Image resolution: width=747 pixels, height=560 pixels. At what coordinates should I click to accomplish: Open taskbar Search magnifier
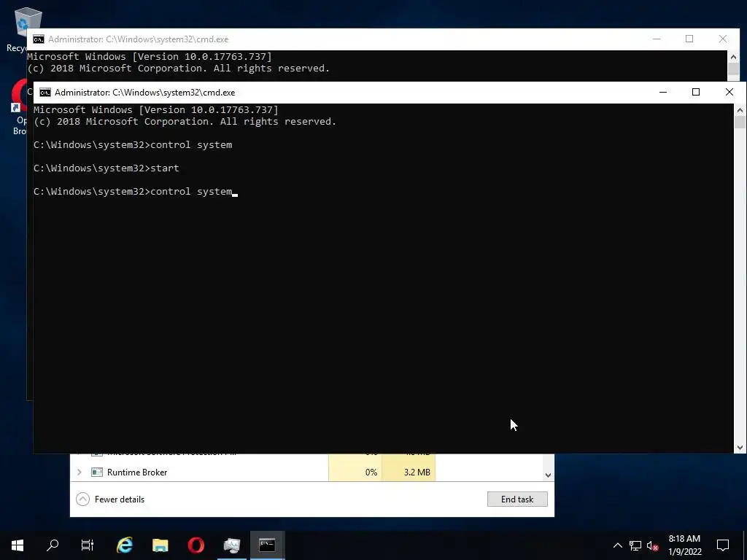click(x=53, y=545)
